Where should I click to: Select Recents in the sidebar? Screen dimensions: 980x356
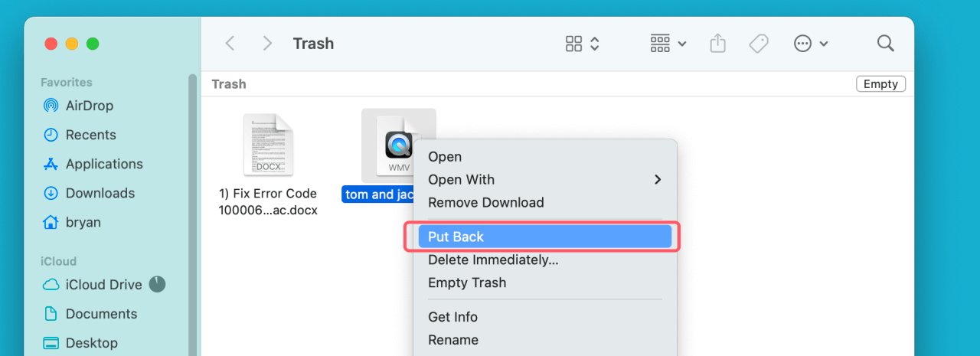tap(90, 135)
